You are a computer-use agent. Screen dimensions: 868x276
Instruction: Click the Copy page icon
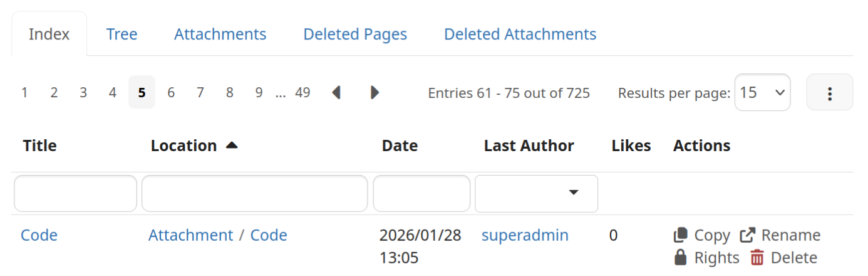(681, 235)
